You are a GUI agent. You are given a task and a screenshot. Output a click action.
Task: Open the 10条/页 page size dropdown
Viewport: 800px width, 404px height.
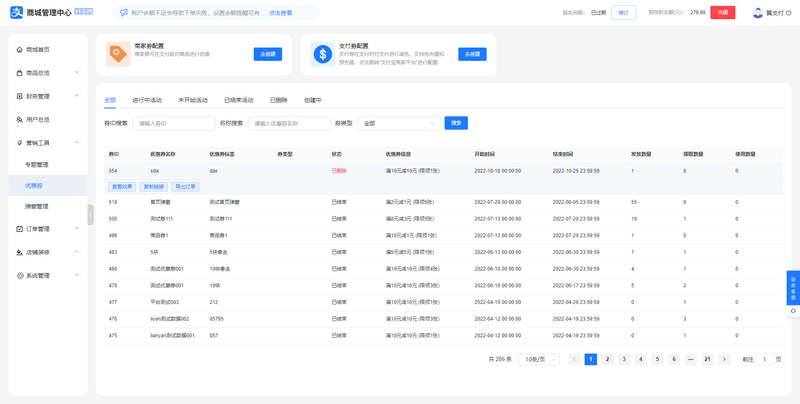coord(538,359)
